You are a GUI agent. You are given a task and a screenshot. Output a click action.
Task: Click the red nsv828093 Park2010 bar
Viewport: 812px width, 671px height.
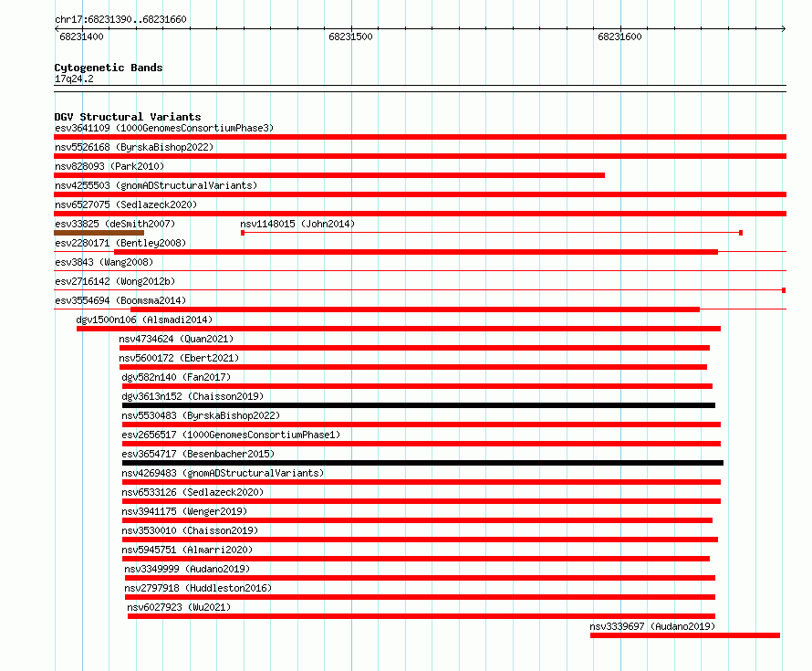(329, 175)
